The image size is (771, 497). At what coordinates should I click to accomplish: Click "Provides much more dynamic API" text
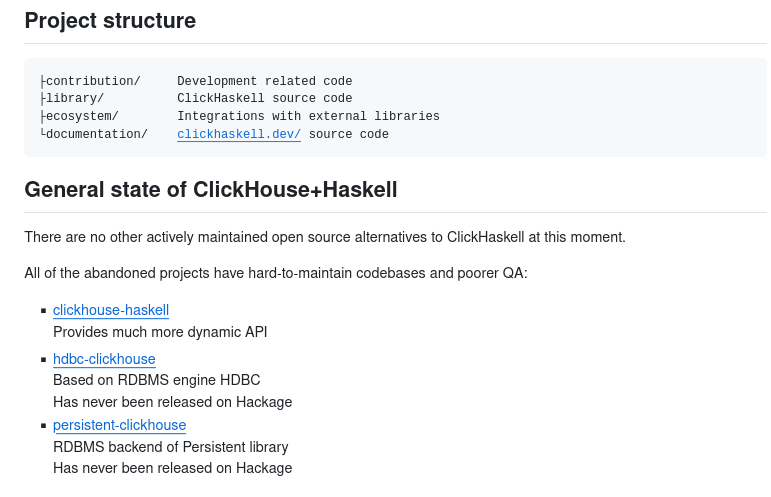point(160,332)
